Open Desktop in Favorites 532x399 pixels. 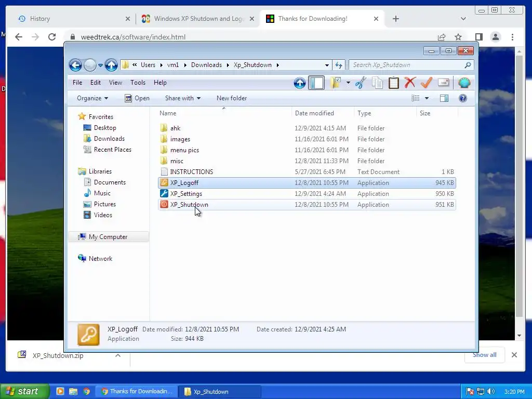coord(105,128)
